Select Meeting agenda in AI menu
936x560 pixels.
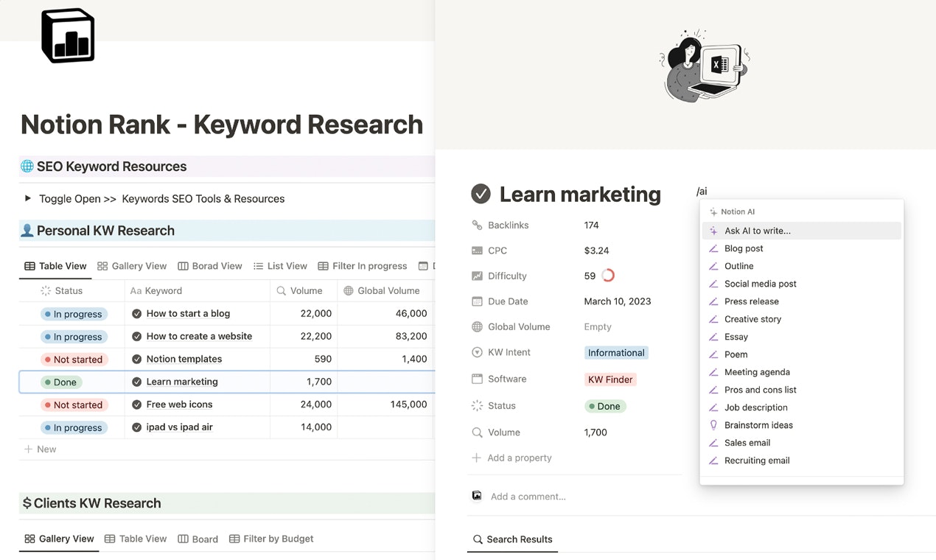pos(801,372)
